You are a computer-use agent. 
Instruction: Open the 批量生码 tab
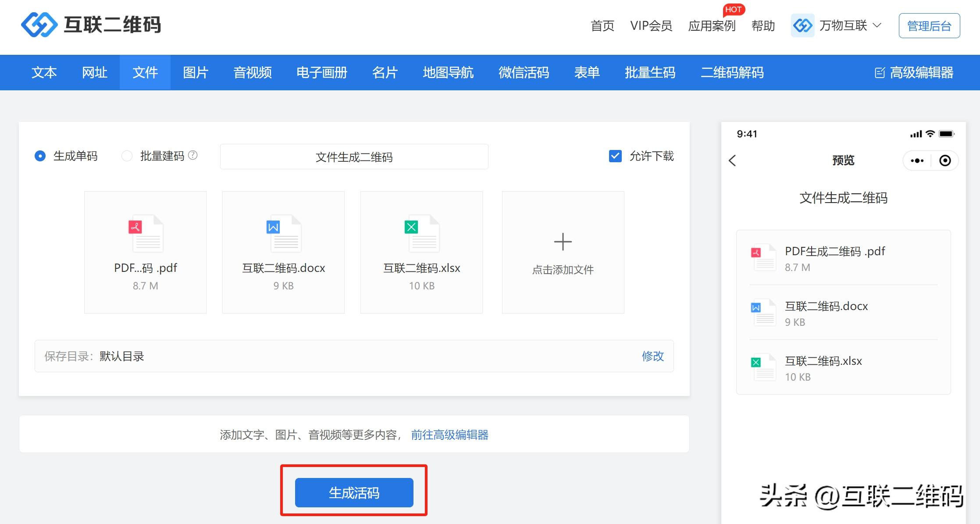(x=650, y=73)
